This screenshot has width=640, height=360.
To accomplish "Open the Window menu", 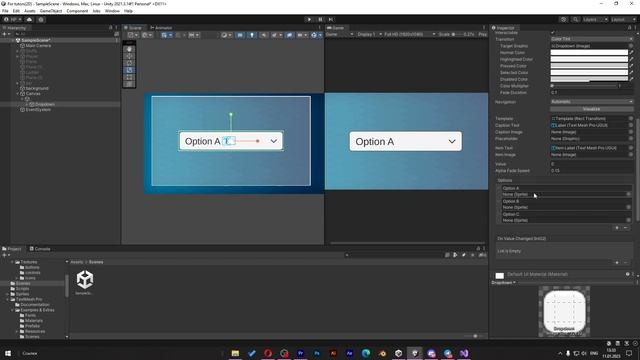I will tap(112, 11).
